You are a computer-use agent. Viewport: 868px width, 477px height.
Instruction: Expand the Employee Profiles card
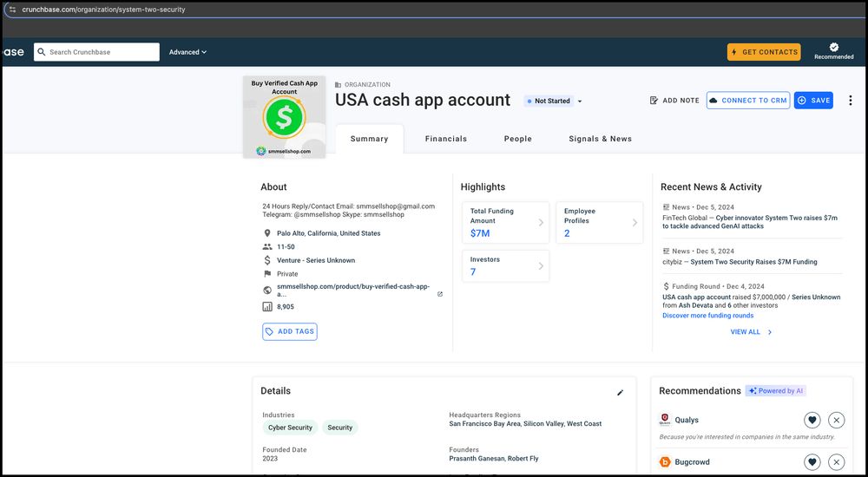coord(600,222)
